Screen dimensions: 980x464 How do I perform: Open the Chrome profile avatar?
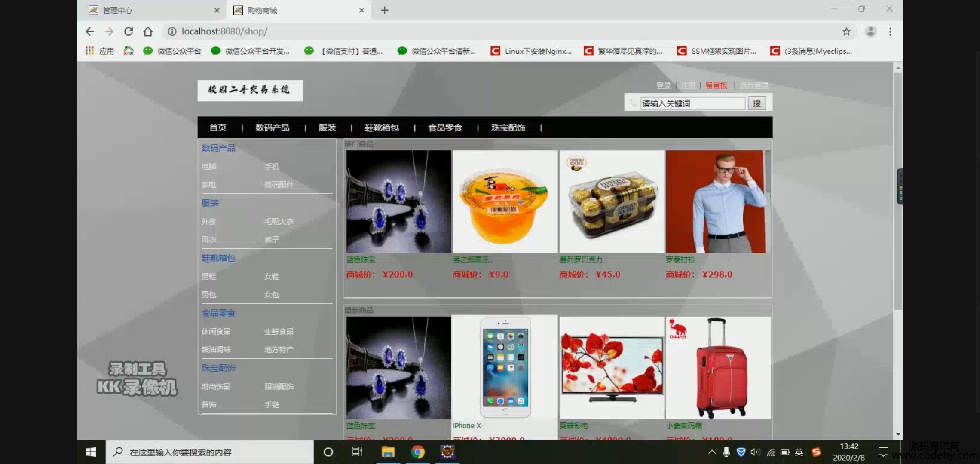click(x=870, y=31)
